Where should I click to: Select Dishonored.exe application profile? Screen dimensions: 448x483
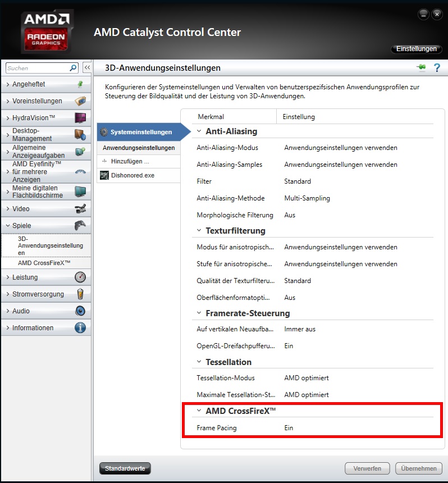(139, 175)
